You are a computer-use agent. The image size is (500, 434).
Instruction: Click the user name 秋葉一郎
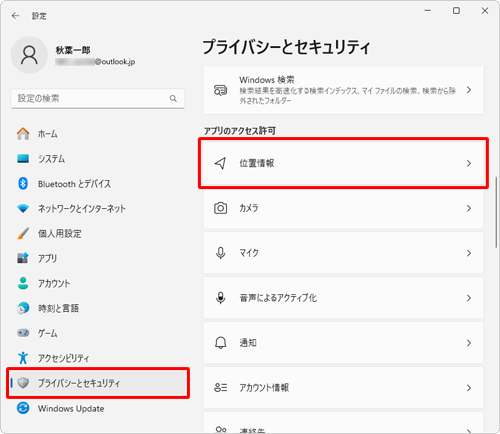(73, 50)
